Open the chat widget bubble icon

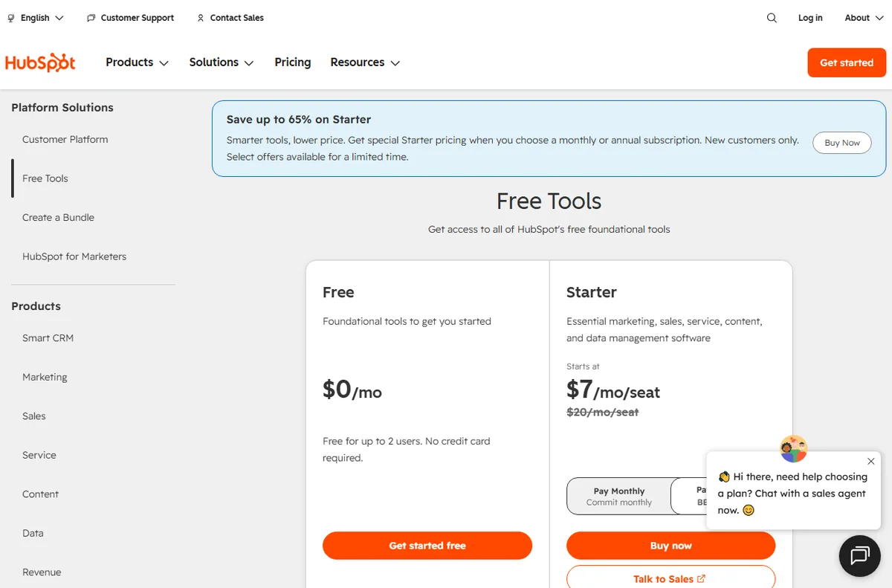(x=860, y=555)
